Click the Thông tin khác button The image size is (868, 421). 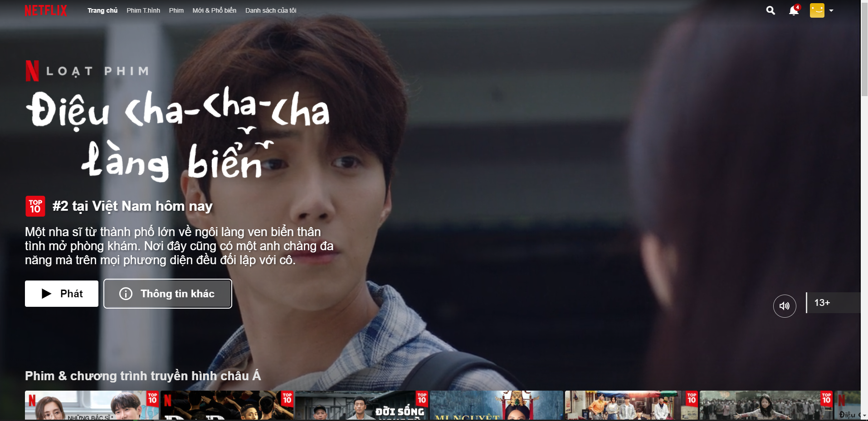pos(168,294)
